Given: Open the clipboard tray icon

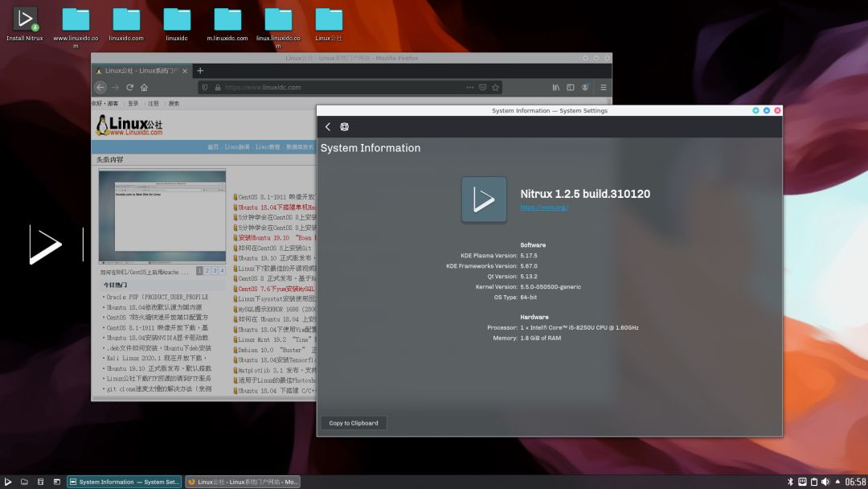Looking at the screenshot, I should pyautogui.click(x=813, y=482).
